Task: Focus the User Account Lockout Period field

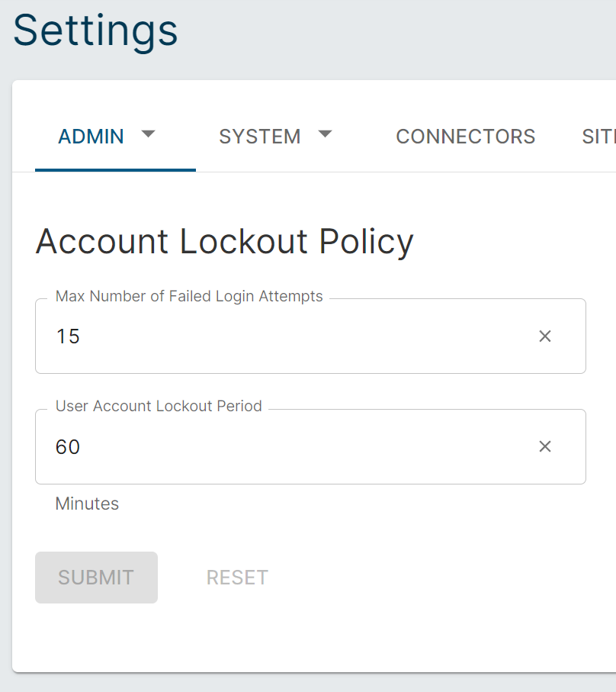Action: 290,447
